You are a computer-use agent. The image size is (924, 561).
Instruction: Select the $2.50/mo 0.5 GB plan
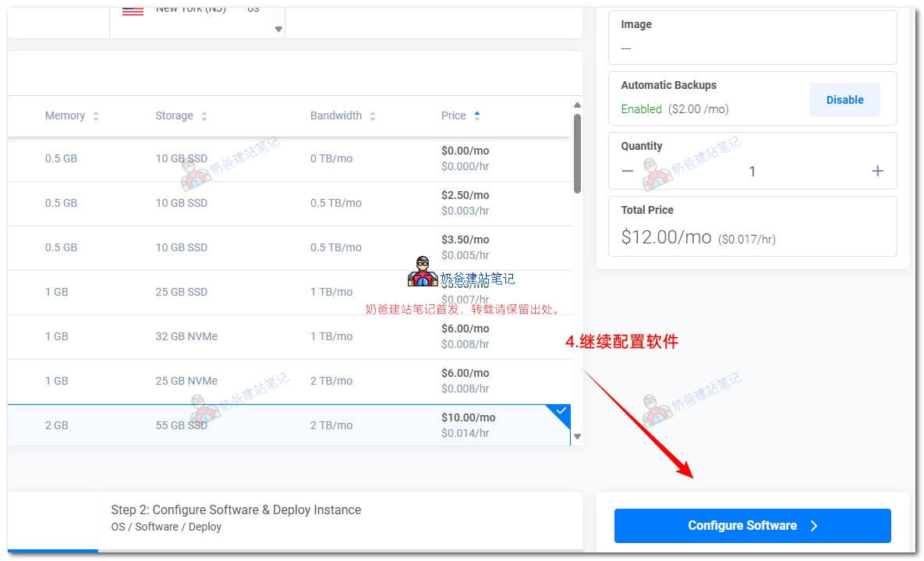pyautogui.click(x=289, y=203)
